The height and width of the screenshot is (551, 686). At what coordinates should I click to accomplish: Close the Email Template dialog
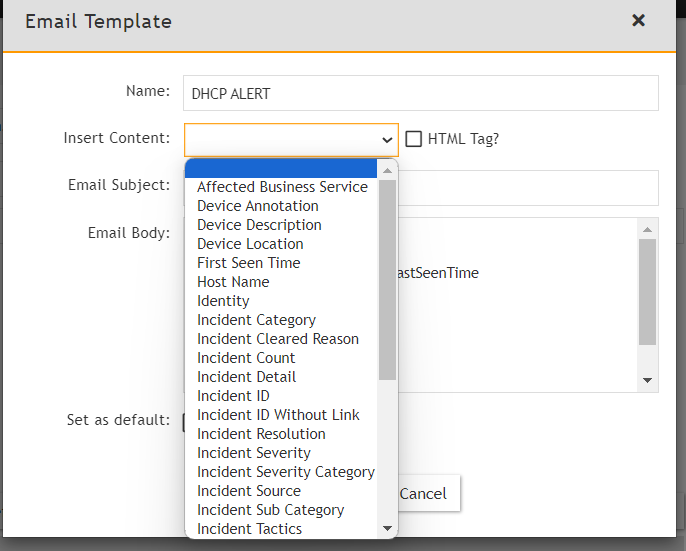tap(638, 21)
